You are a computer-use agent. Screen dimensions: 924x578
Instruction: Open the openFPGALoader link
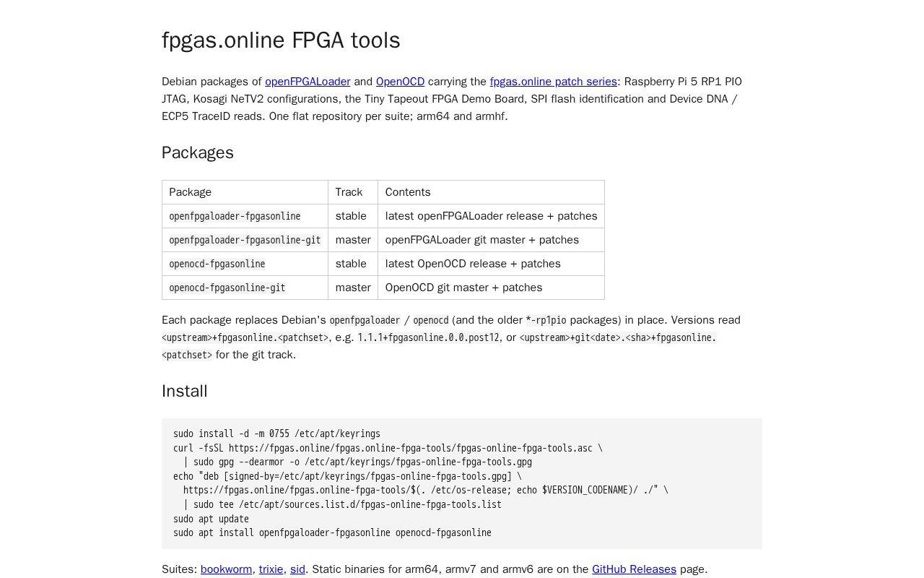coord(308,82)
